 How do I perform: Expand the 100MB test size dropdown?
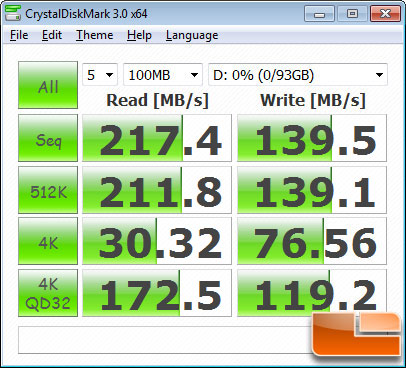point(163,75)
